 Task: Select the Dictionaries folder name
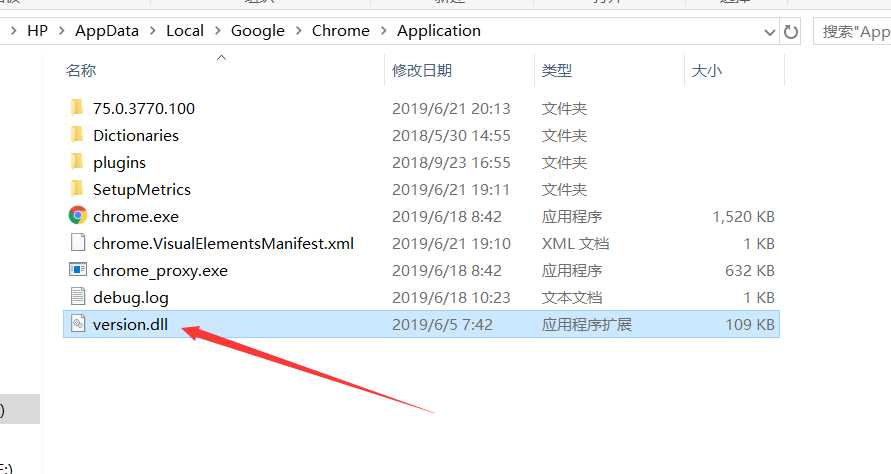(x=136, y=135)
